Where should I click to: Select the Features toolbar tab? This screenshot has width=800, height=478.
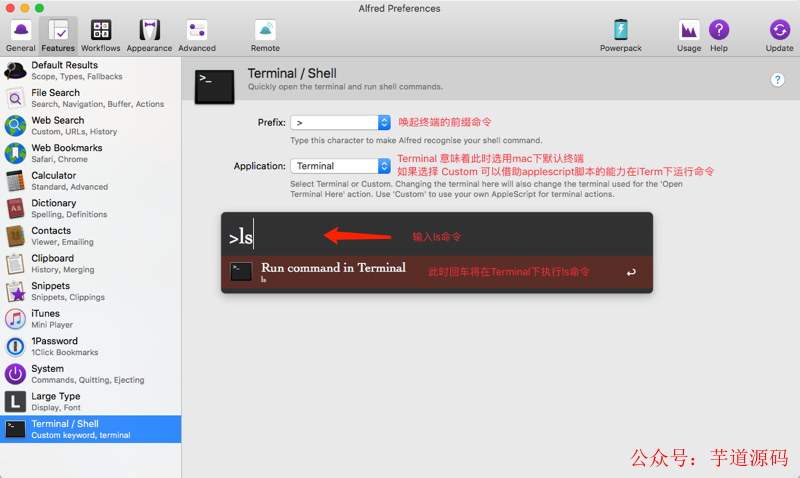tap(58, 35)
